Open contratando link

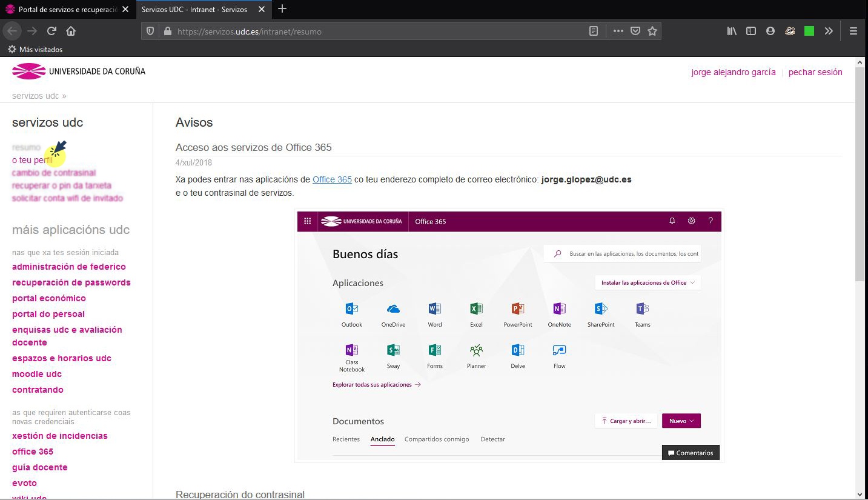[x=38, y=390]
